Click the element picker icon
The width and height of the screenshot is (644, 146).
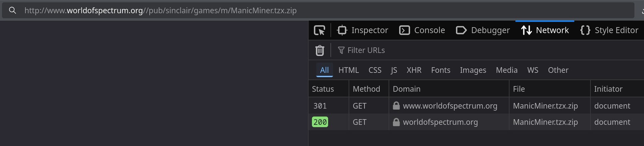320,30
